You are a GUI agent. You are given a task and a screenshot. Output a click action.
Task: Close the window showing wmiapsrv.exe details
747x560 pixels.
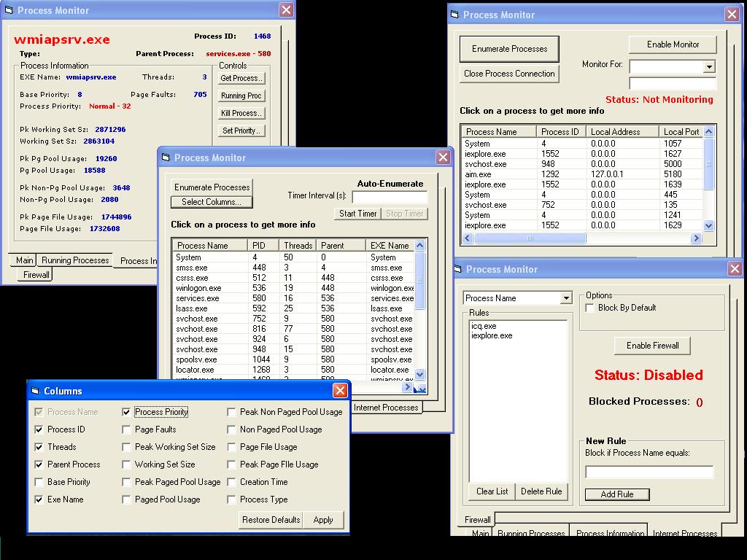(287, 9)
